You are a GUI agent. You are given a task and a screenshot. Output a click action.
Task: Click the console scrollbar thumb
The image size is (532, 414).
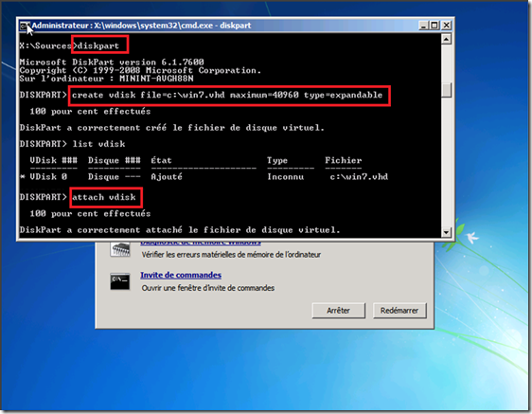[x=447, y=90]
